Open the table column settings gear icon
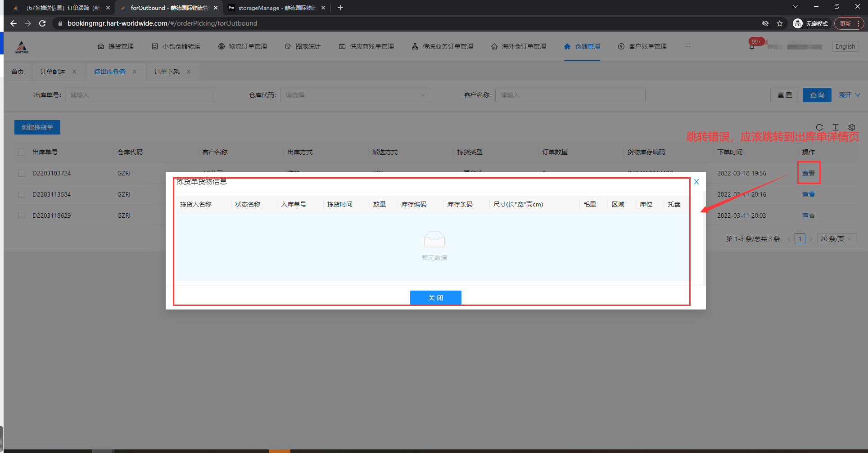Viewport: 868px width, 453px height. (852, 127)
